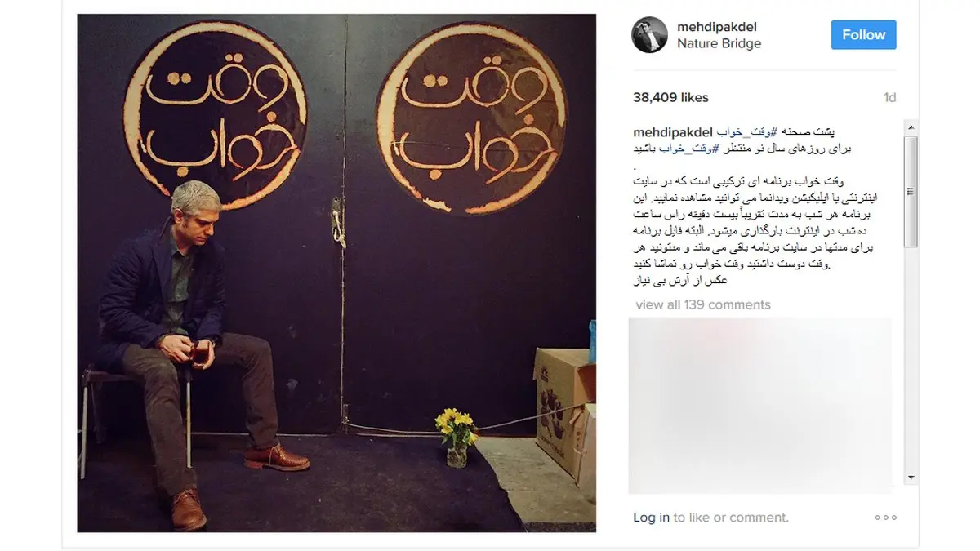Click the 1d post timestamp
This screenshot has width=980, height=551.
point(889,97)
